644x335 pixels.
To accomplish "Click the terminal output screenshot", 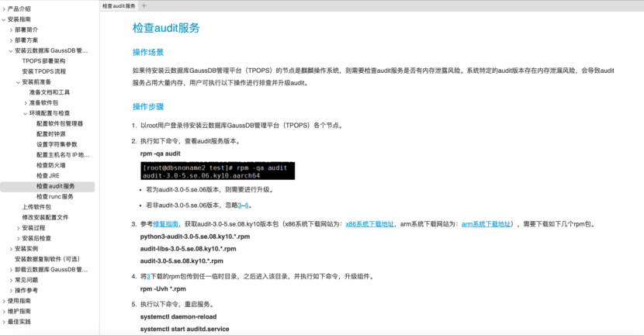I will click(218, 171).
